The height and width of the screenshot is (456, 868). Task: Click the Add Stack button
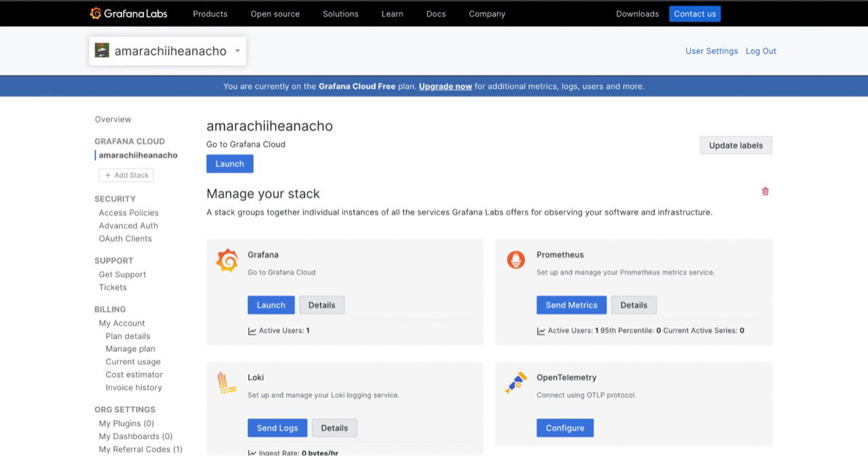point(126,175)
